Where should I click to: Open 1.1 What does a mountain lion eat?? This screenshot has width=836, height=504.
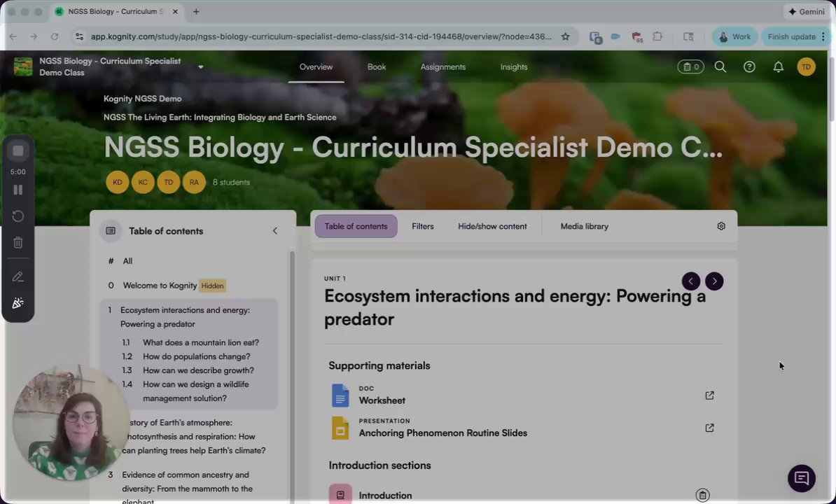[201, 342]
